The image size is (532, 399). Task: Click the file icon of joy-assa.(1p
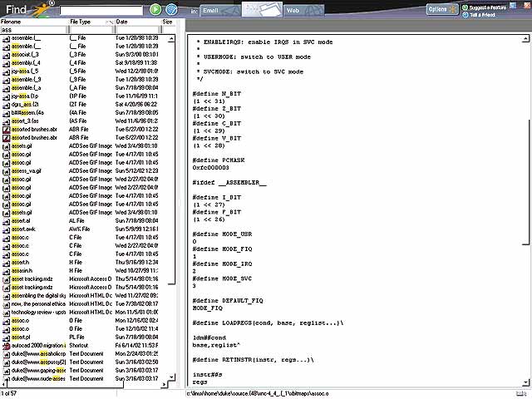coord(6,96)
